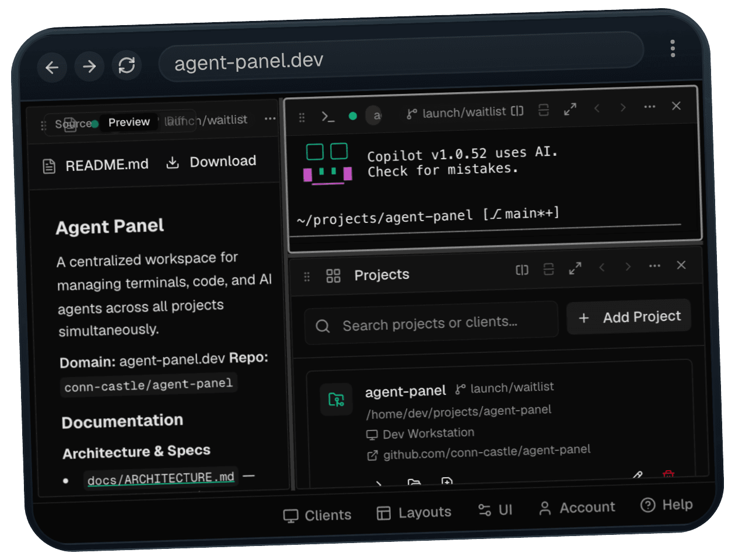Open the UI settings in bottom bar
Viewport: 735px width, 560px height.
coord(495,510)
